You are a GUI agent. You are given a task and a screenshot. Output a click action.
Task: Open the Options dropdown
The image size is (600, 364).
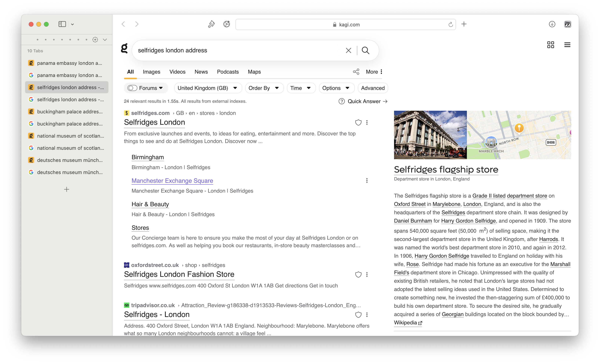point(336,88)
